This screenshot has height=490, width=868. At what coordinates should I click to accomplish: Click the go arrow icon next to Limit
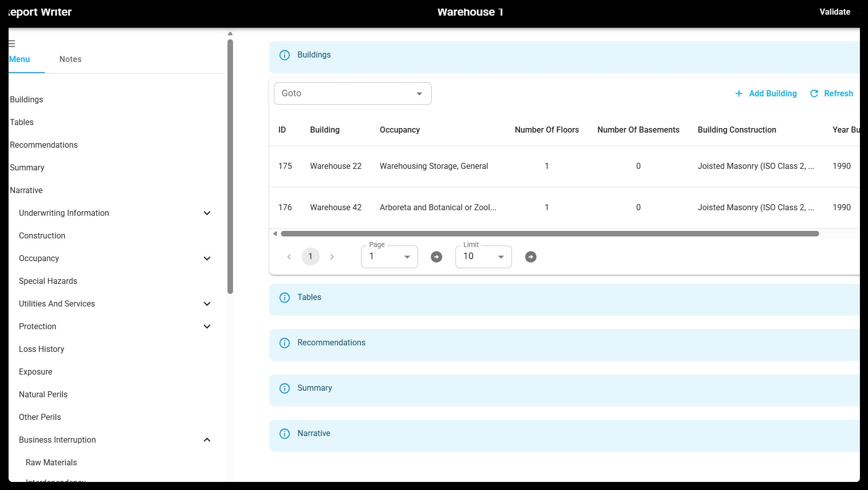click(531, 257)
